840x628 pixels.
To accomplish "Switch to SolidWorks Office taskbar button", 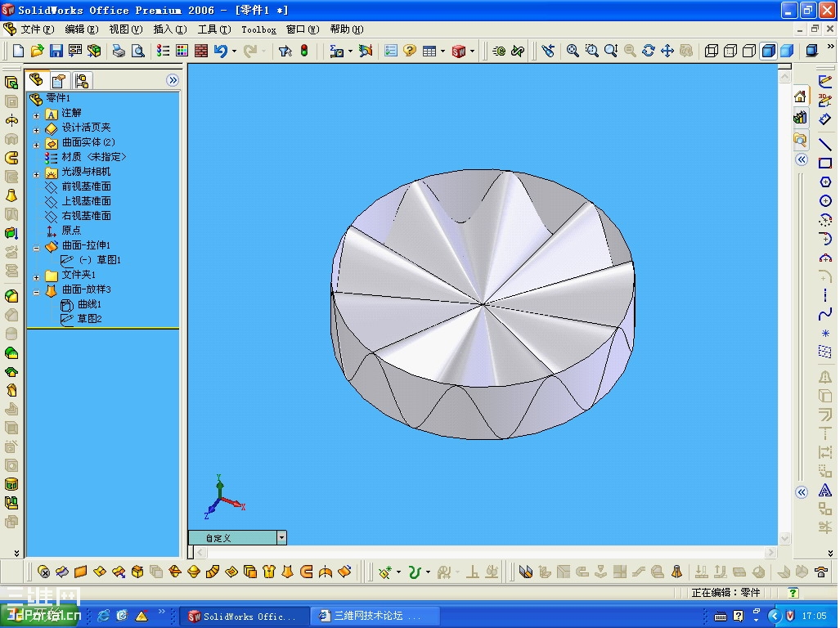I will (245, 617).
